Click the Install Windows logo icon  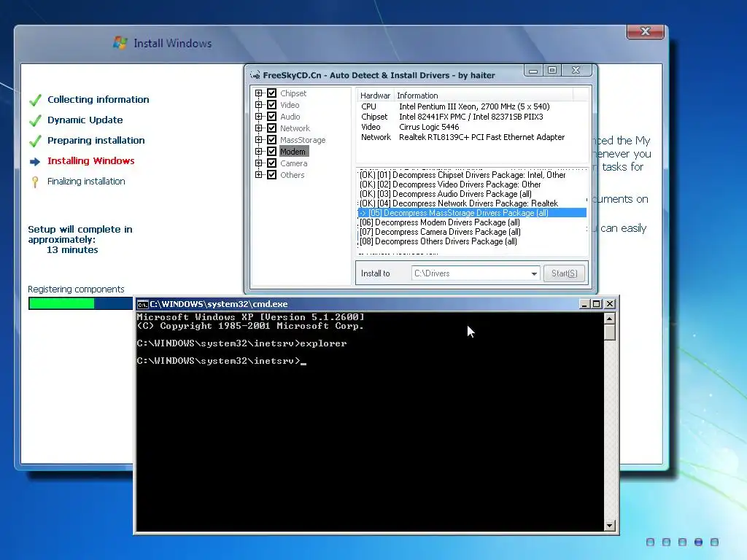[120, 43]
